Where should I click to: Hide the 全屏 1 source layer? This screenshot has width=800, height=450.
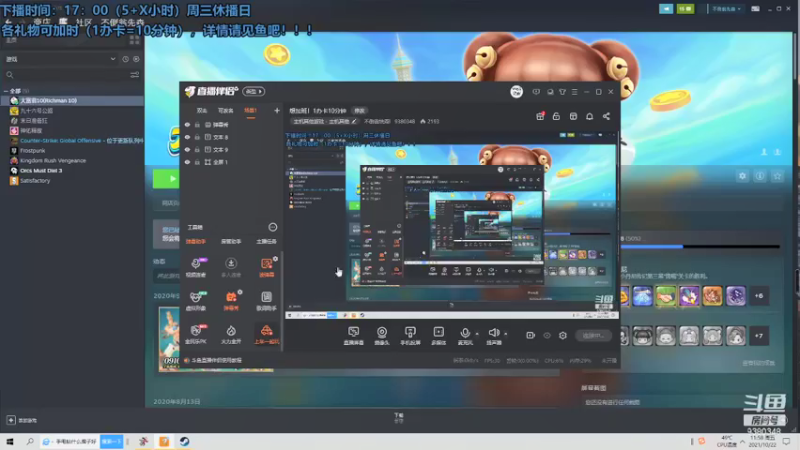pyautogui.click(x=187, y=162)
